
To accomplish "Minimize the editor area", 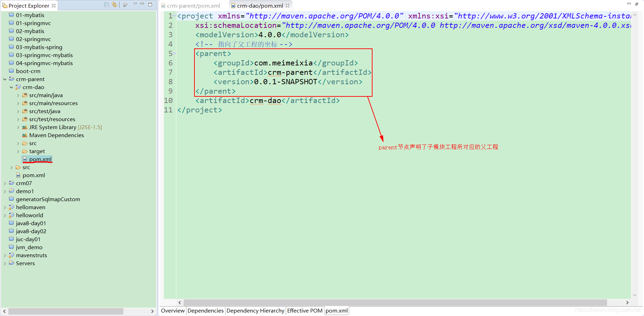I will tap(629, 4).
